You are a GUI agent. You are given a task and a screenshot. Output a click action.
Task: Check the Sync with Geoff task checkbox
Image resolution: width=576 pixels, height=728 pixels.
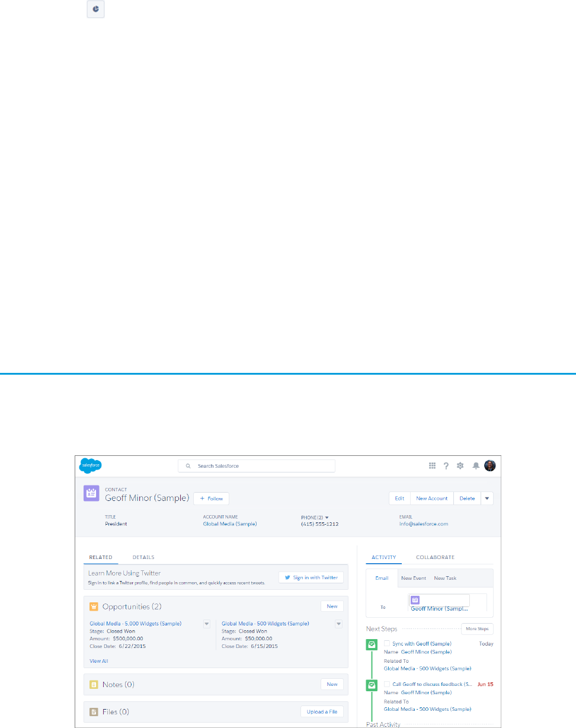387,643
